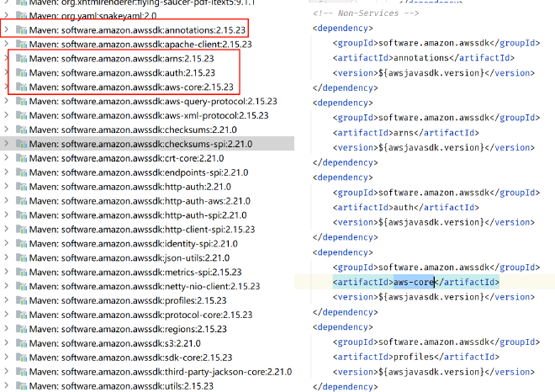Click the library icon beside awssdk:annotations:2.15.23

[x=21, y=30]
